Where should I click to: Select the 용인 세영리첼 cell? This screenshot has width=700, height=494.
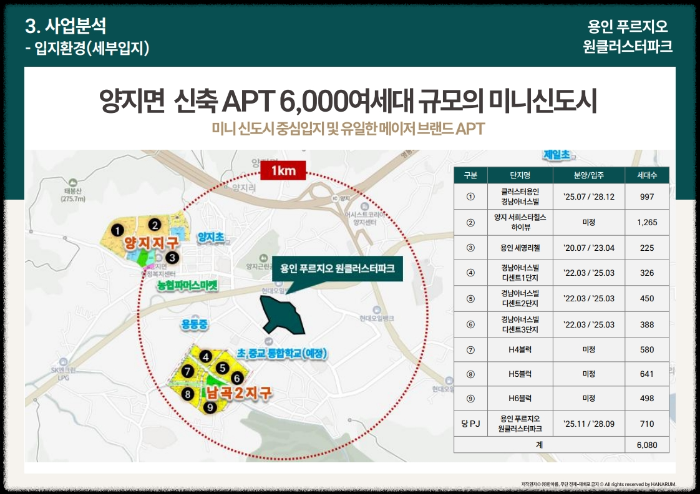pyautogui.click(x=520, y=248)
